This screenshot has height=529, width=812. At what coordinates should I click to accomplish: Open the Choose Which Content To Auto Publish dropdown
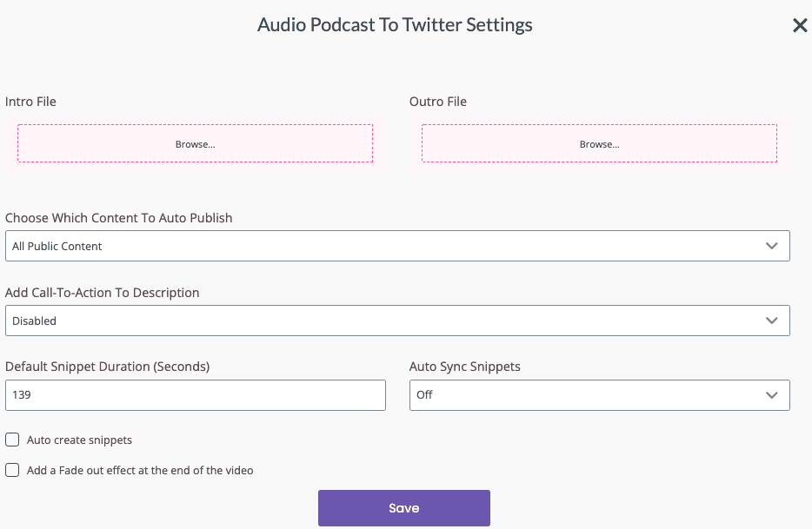click(397, 246)
